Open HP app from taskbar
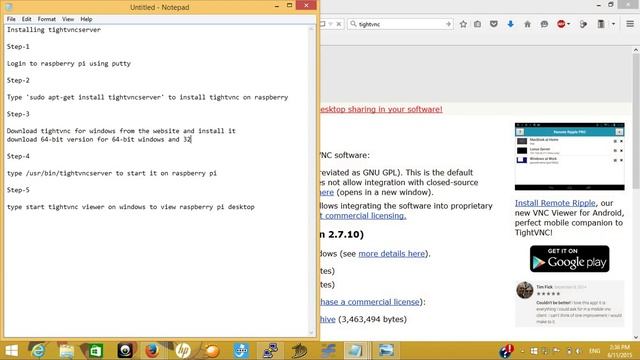 pyautogui.click(x=182, y=351)
